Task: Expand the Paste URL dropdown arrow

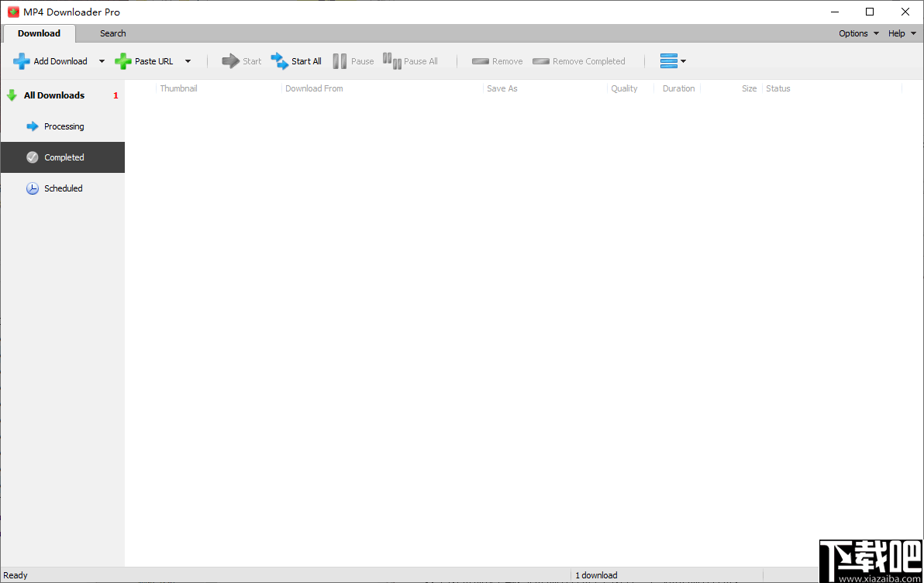Action: [x=188, y=61]
